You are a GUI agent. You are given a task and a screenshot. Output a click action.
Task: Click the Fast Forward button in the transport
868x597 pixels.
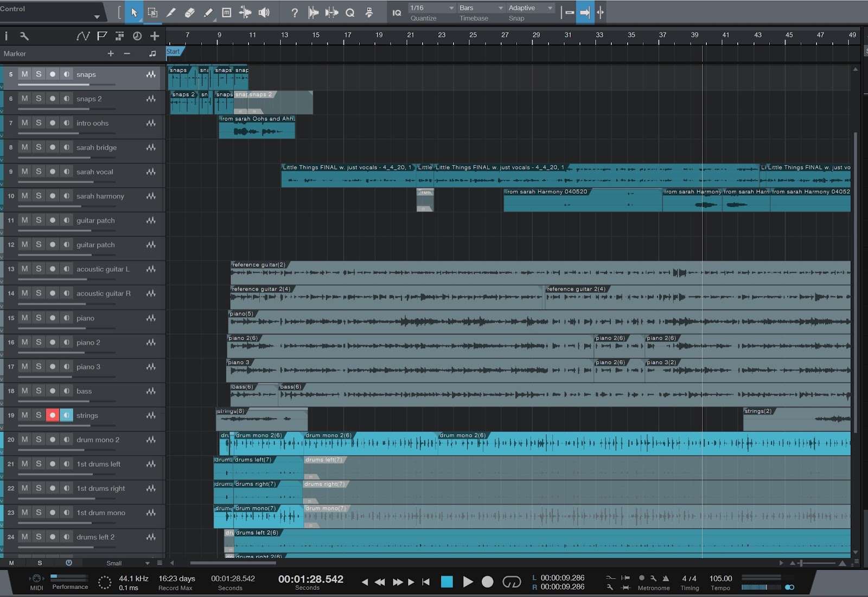(x=398, y=582)
